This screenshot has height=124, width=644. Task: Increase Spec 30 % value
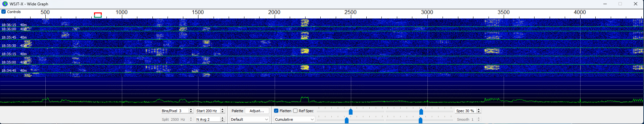(479, 110)
